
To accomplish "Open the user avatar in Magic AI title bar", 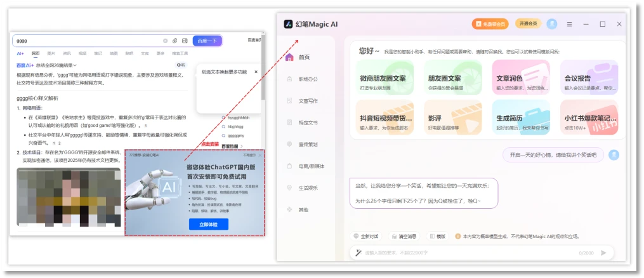I will [x=552, y=24].
